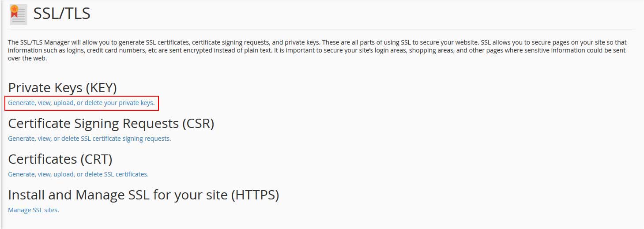Viewport: 644px width, 229px height.
Task: Select the Private Keys (KEY) heading
Action: (x=62, y=88)
